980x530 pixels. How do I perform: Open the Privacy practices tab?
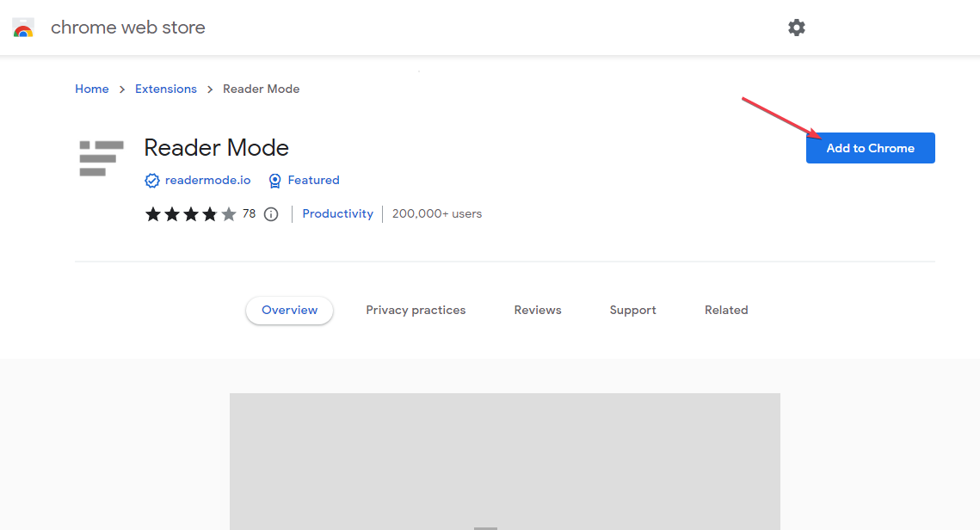coord(416,311)
